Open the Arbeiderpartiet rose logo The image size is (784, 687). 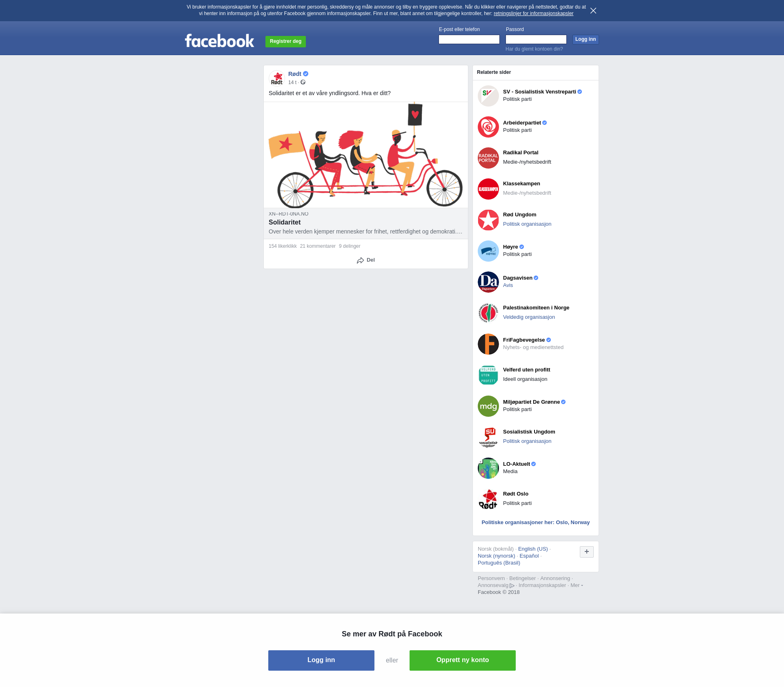point(488,127)
